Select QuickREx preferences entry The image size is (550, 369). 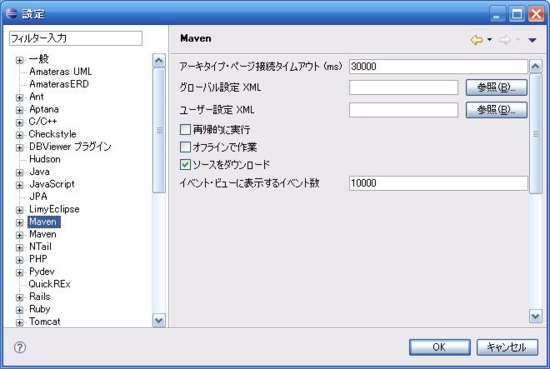pos(49,284)
